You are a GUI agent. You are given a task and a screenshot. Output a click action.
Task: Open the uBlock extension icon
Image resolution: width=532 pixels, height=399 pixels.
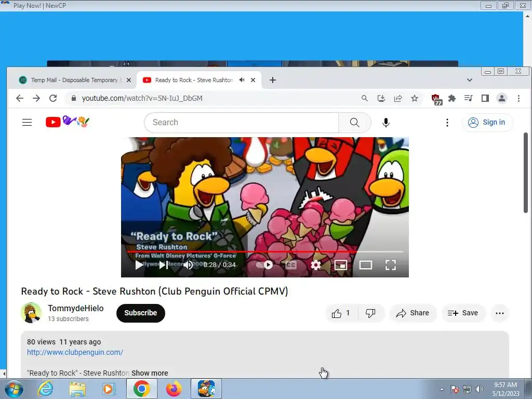436,99
